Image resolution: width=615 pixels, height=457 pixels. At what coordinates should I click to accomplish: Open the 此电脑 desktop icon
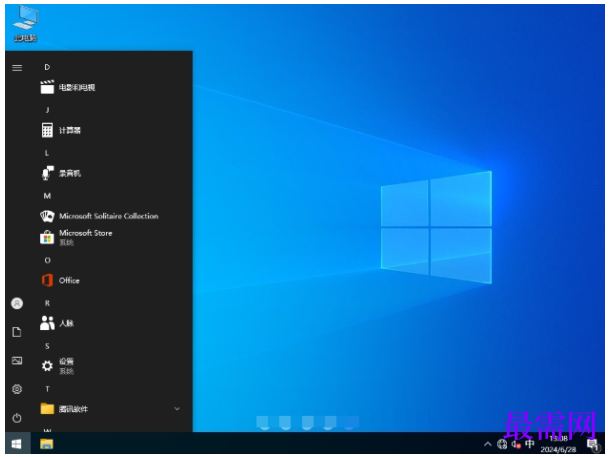point(25,24)
